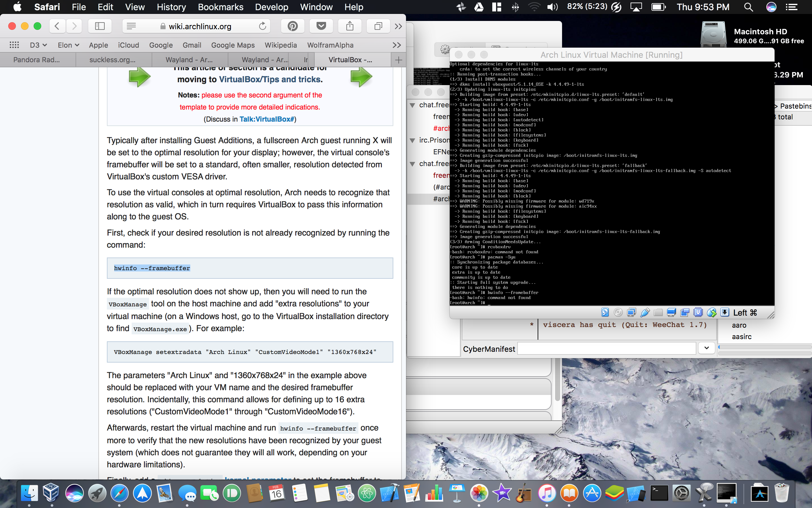Add a new Safari tab with plus button
This screenshot has width=812, height=508.
(x=399, y=60)
